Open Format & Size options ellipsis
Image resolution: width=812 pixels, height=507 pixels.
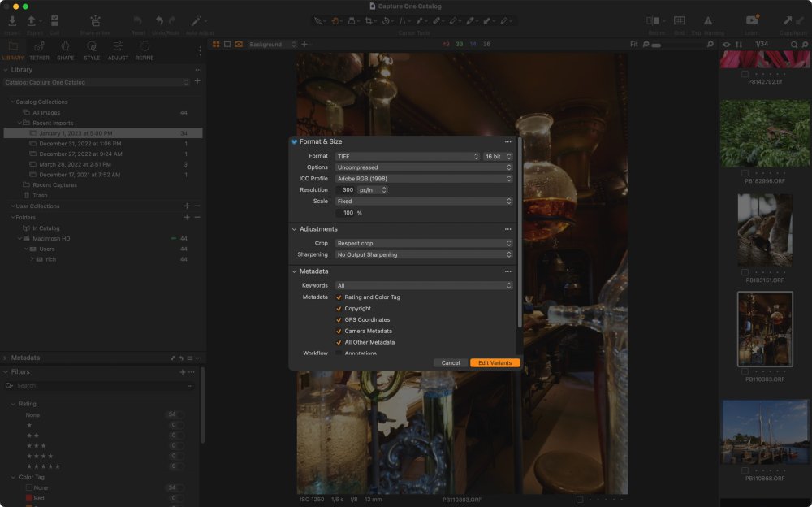pos(508,141)
